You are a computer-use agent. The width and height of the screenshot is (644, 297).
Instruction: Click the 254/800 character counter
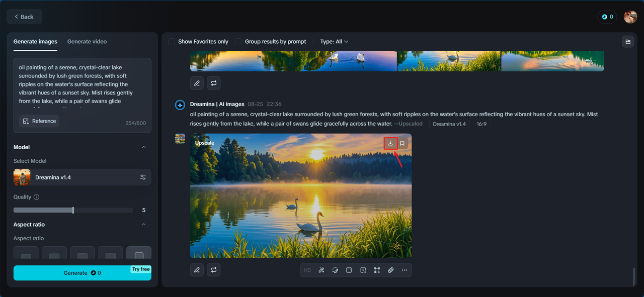coord(135,123)
